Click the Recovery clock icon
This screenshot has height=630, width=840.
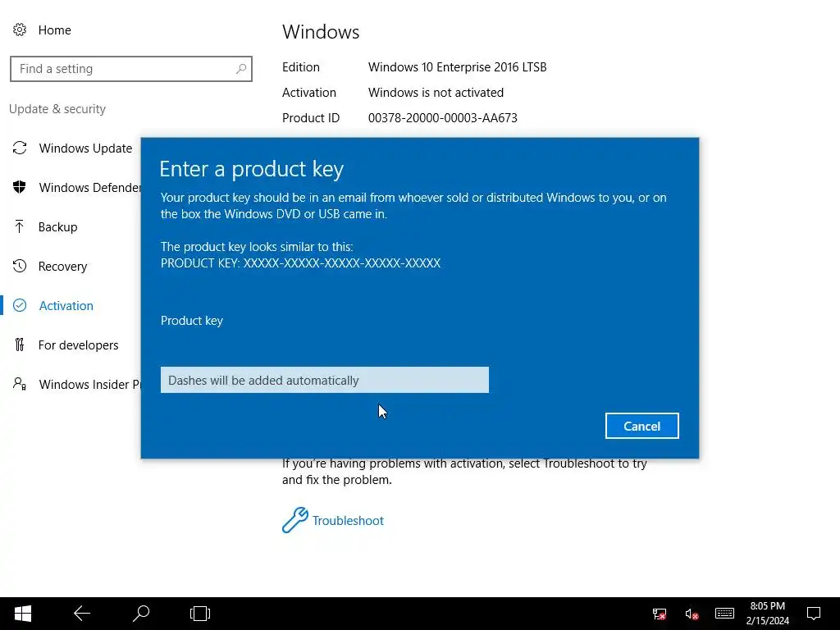[20, 266]
